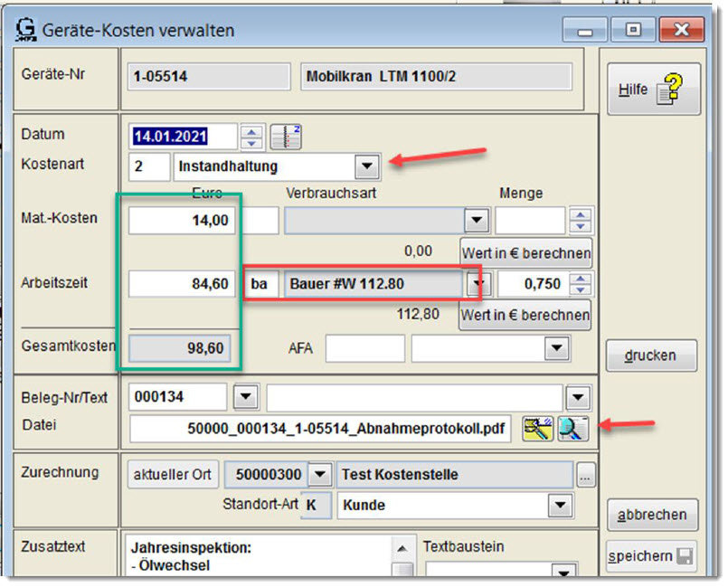Image resolution: width=728 pixels, height=587 pixels.
Task: Click Wert in € berechnen for Arbeitszeit
Action: tap(525, 316)
